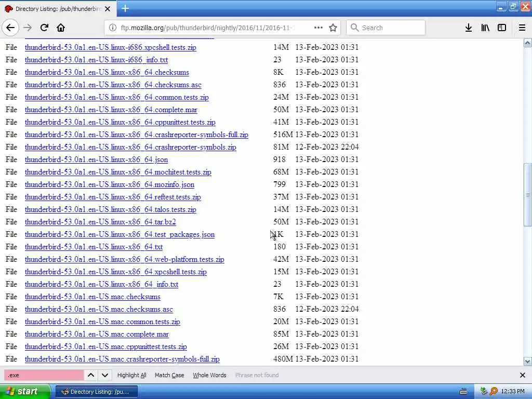Image resolution: width=532 pixels, height=399 pixels.
Task: Open a new tab with plus button
Action: click(x=125, y=8)
